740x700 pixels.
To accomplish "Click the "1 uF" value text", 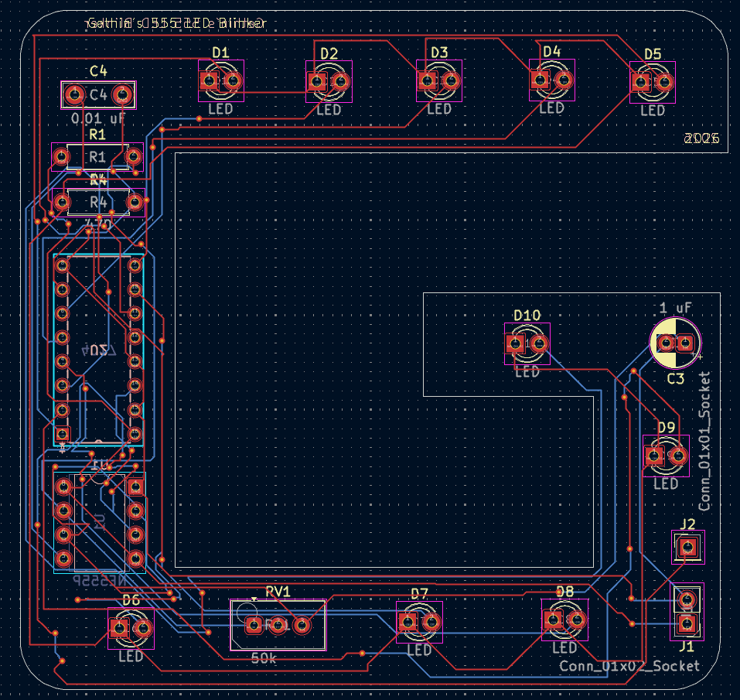I will coord(675,309).
